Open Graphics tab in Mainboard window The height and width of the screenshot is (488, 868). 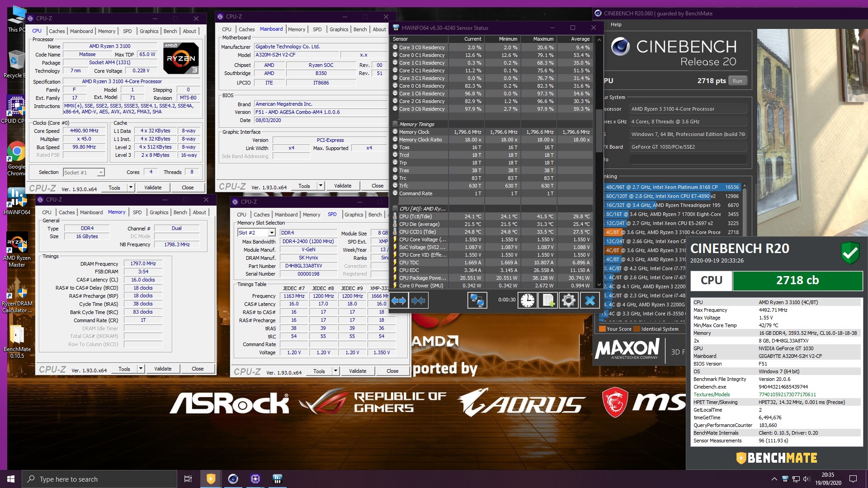coord(339,29)
